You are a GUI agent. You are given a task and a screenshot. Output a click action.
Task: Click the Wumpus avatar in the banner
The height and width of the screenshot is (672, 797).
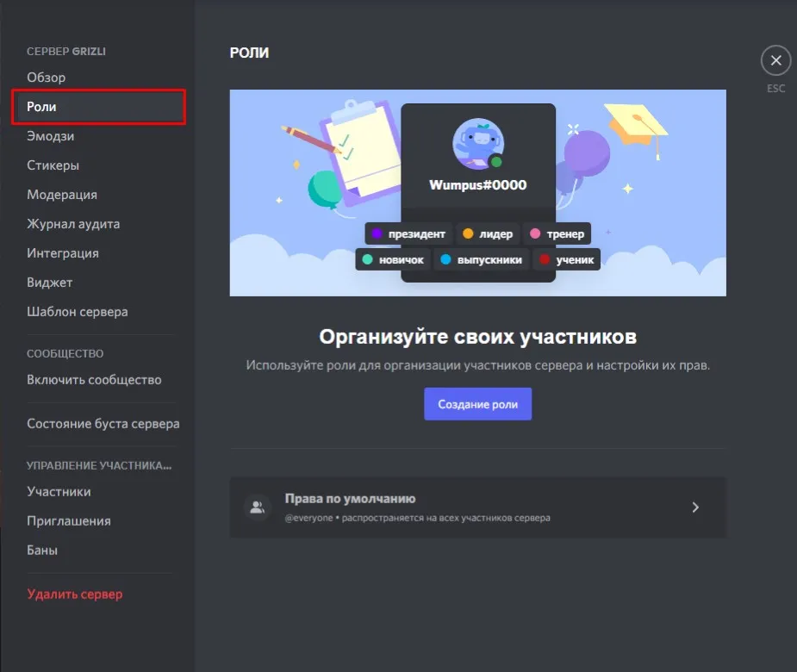[478, 144]
